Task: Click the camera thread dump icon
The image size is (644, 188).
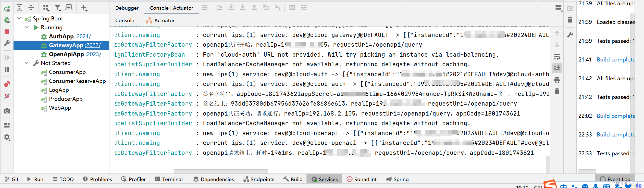Action: coord(7,111)
